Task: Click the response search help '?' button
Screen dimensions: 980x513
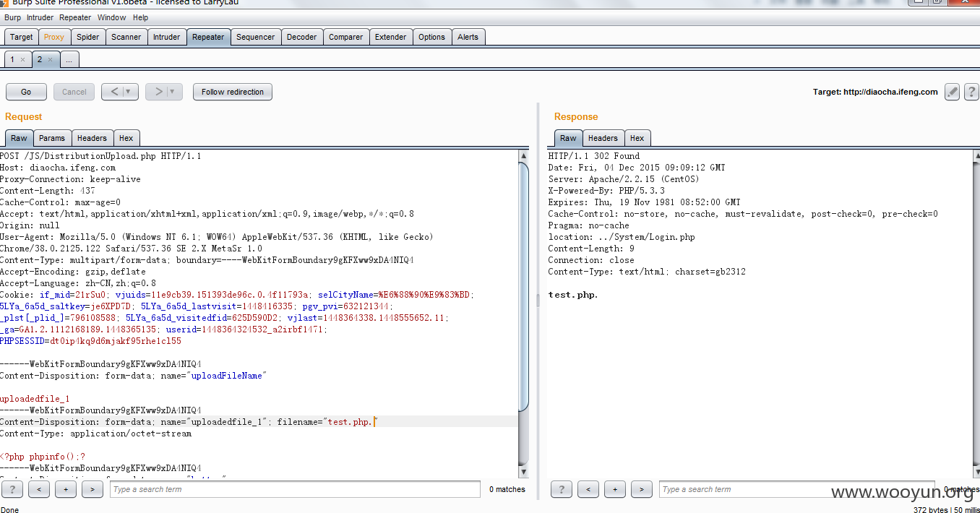Action: point(562,489)
